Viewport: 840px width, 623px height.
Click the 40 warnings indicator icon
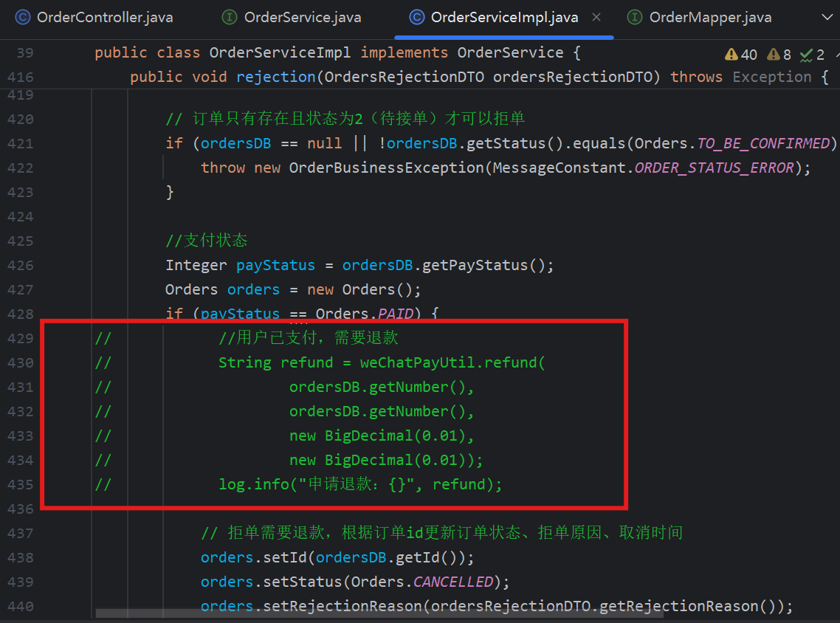[x=731, y=55]
